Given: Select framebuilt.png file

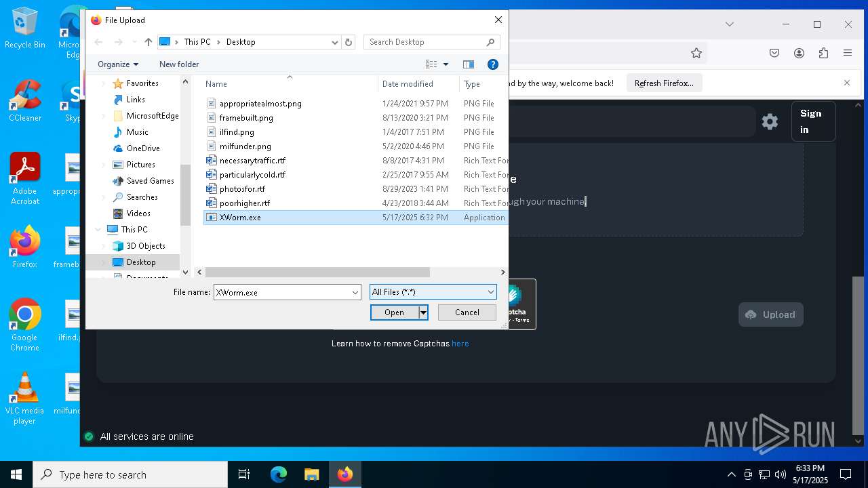Looking at the screenshot, I should coord(355,118).
